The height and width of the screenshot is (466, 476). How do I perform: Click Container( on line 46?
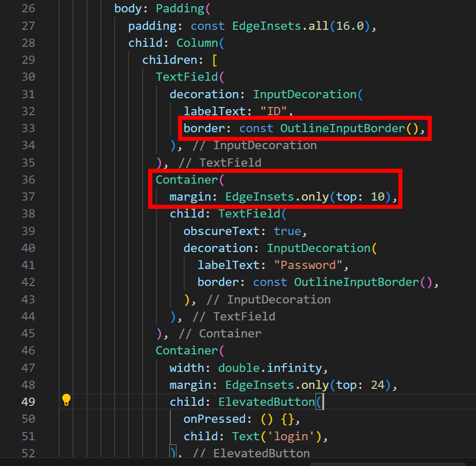[x=190, y=350]
